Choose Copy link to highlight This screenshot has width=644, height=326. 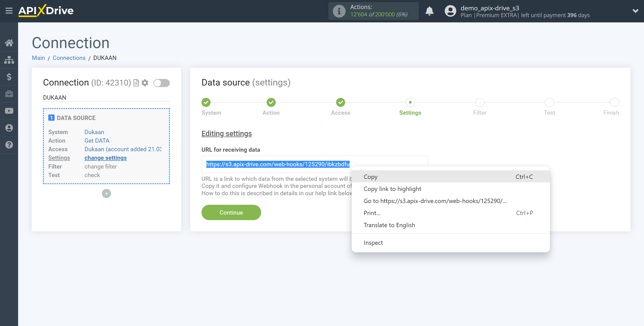(451, 189)
